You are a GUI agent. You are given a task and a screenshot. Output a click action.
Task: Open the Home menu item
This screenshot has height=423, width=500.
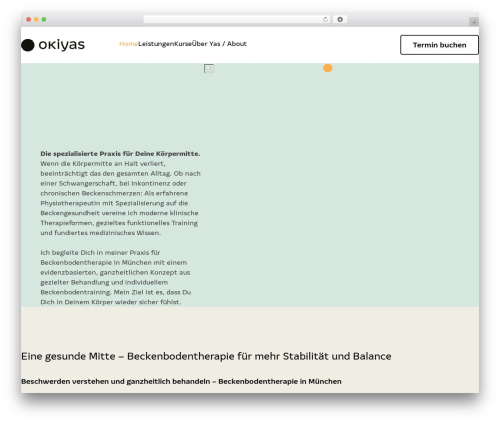pos(129,44)
